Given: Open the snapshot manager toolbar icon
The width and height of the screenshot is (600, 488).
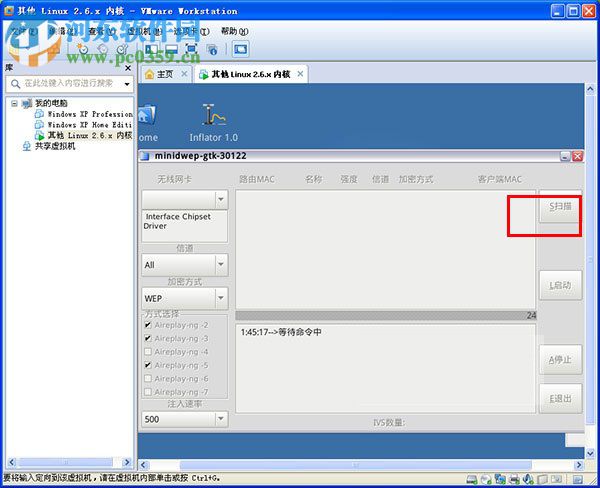Looking at the screenshot, I should [x=122, y=49].
